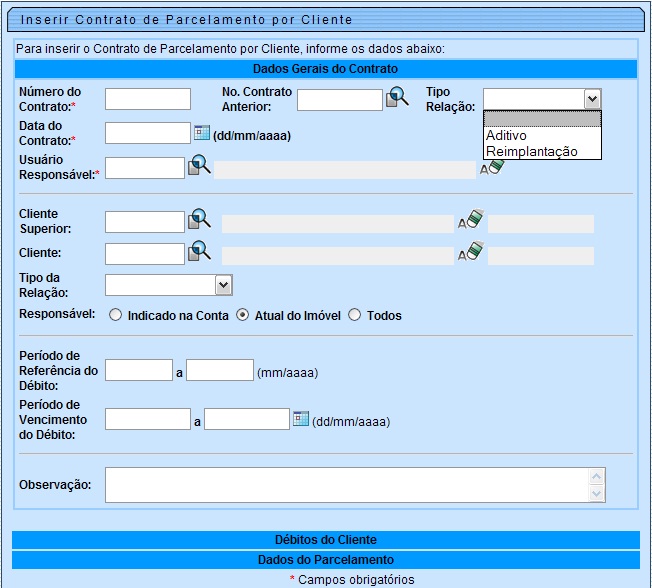This screenshot has height=588, width=652.
Task: Clear Usuário Responsável with eraser icon
Action: click(x=491, y=167)
